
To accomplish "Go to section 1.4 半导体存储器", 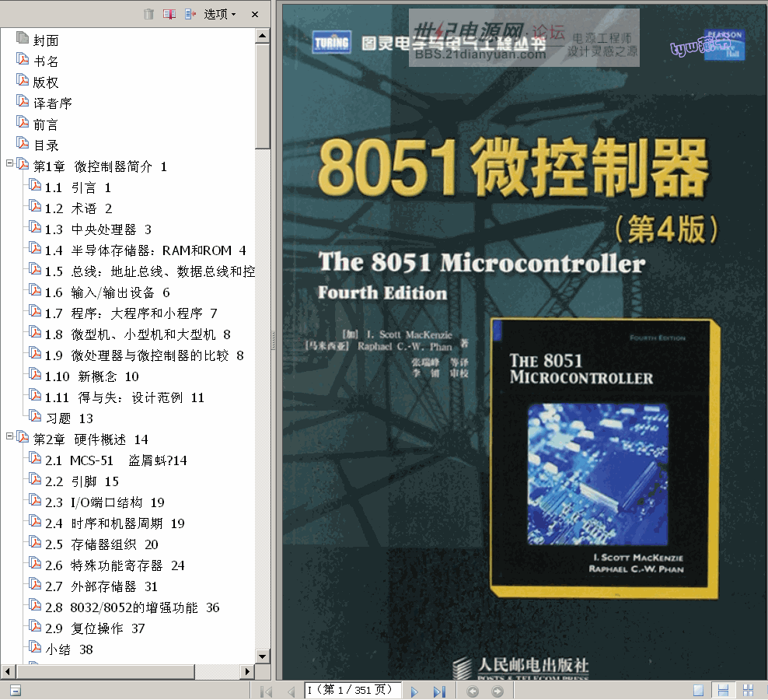I will (x=145, y=250).
